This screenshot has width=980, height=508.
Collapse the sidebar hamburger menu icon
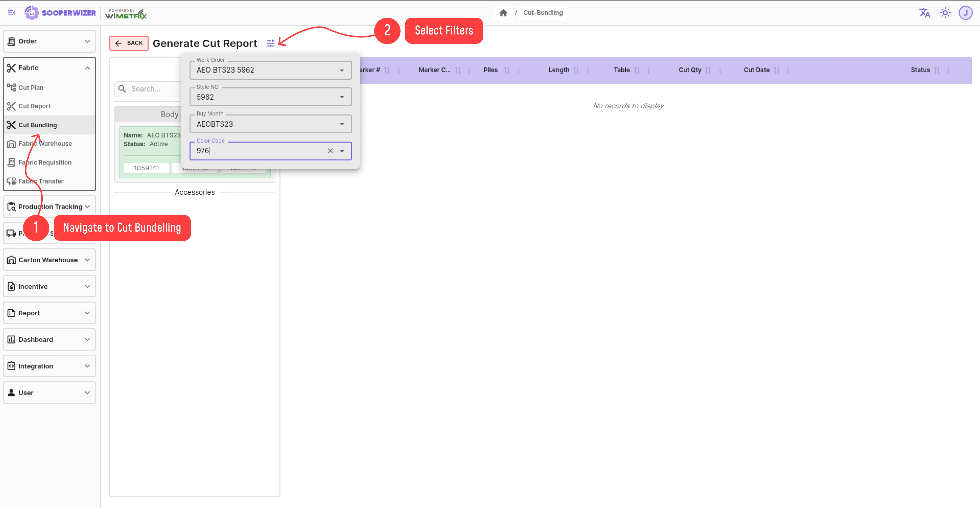(x=11, y=13)
